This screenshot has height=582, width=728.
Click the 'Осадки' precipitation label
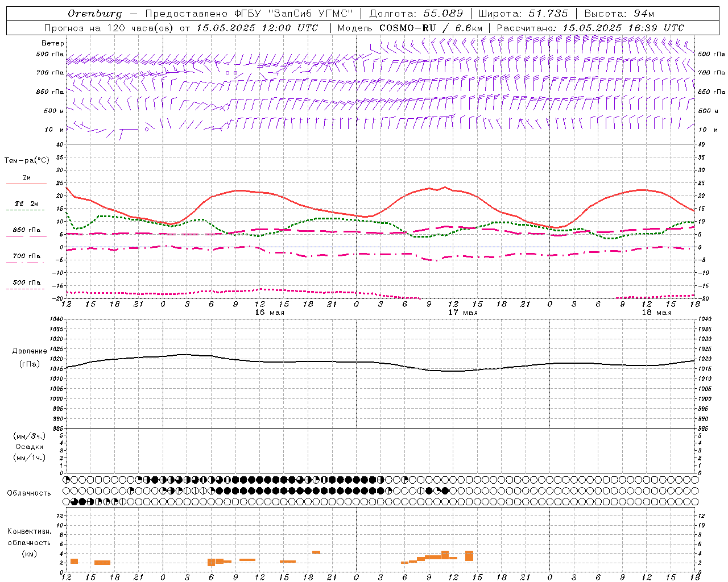(x=30, y=447)
